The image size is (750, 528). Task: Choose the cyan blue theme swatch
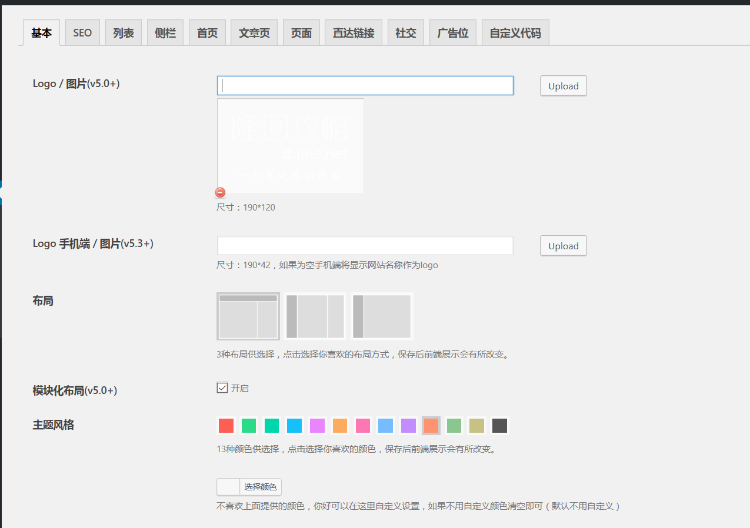click(294, 426)
